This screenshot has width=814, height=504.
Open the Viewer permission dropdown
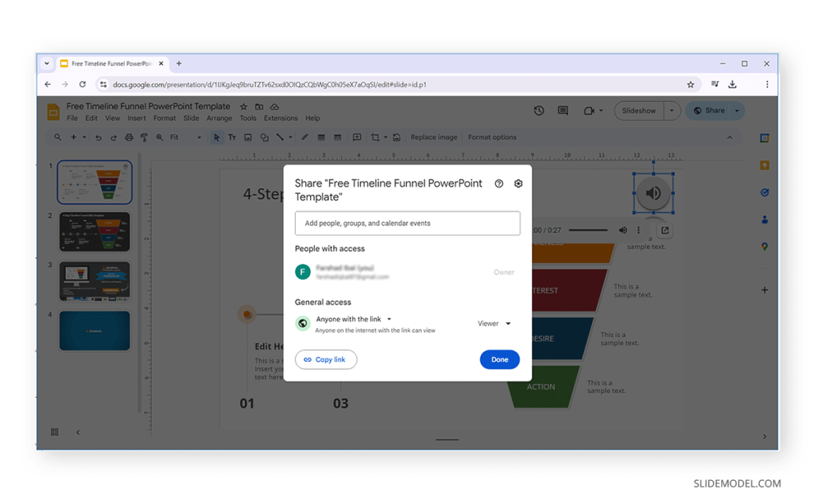pyautogui.click(x=494, y=324)
